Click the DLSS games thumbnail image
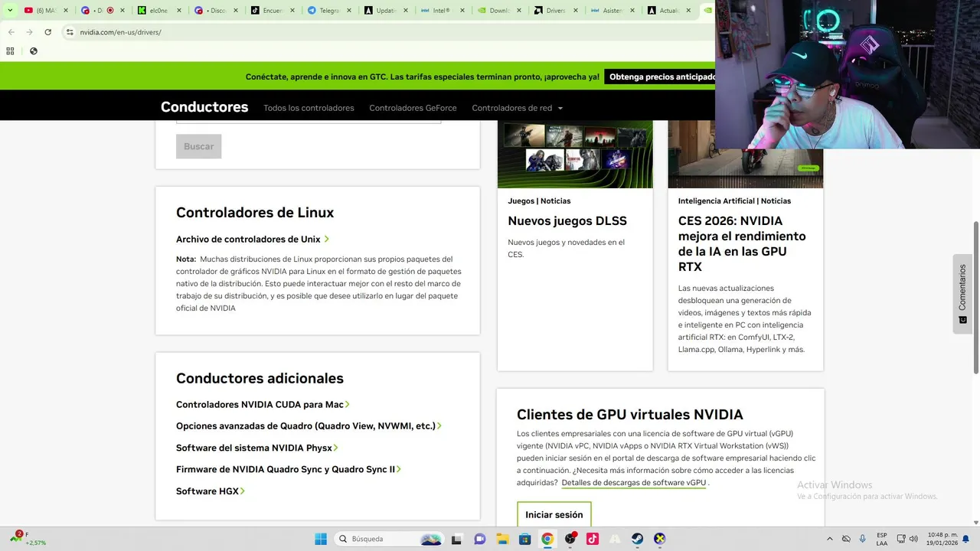The width and height of the screenshot is (980, 551). 575,154
